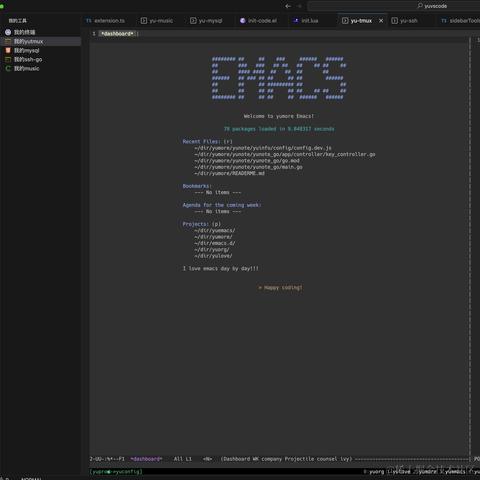Viewport: 480px width, 480px height.
Task: Click NORMAL vim mode in VS Code status bar
Action: [x=31, y=479]
